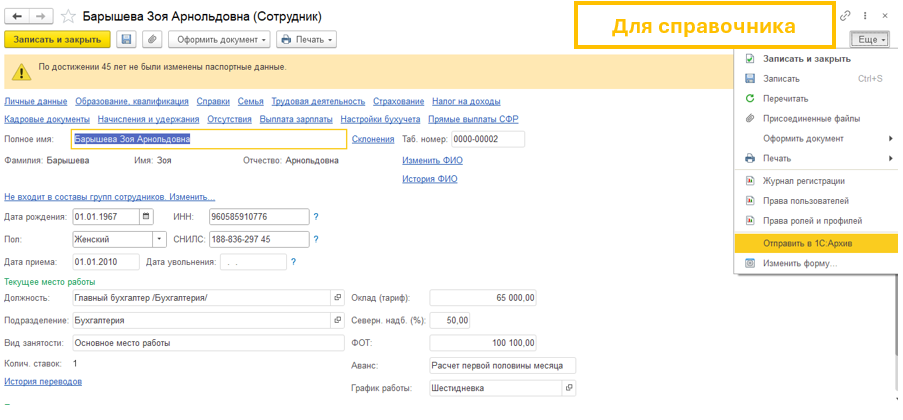Open the Личные данные link
Image resolution: width=903 pixels, height=420 pixels.
tap(36, 101)
